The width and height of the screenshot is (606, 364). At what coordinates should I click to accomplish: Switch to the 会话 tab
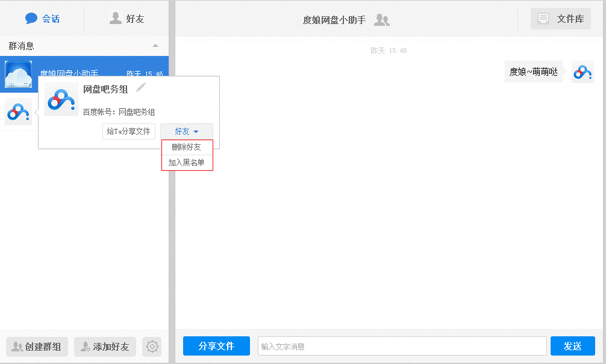tap(42, 19)
